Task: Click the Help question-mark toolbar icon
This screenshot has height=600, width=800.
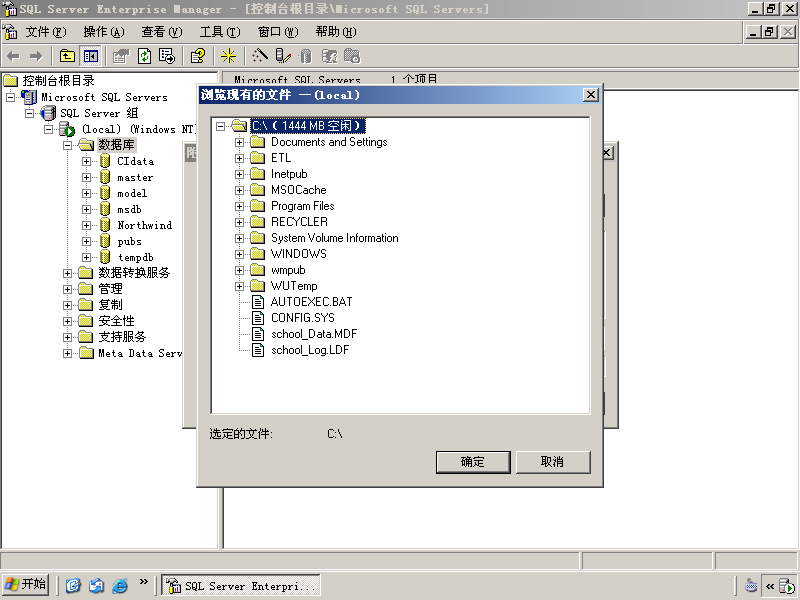Action: 197,56
